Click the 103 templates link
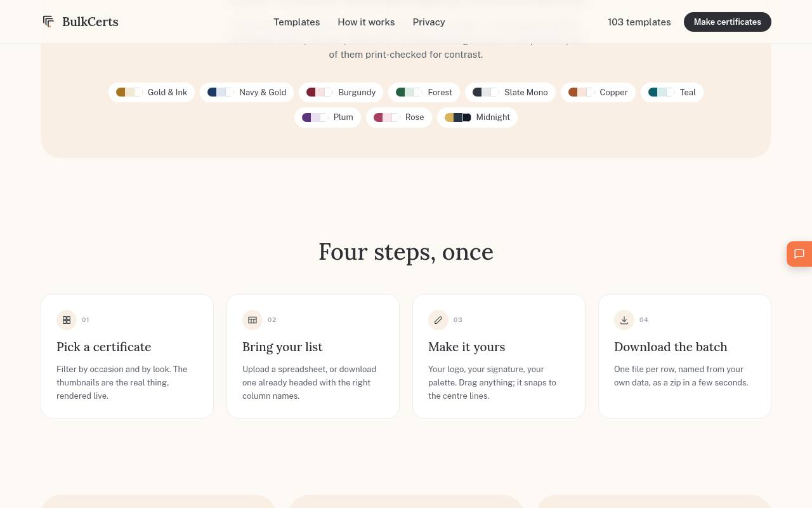The width and height of the screenshot is (812, 508). pos(639,22)
